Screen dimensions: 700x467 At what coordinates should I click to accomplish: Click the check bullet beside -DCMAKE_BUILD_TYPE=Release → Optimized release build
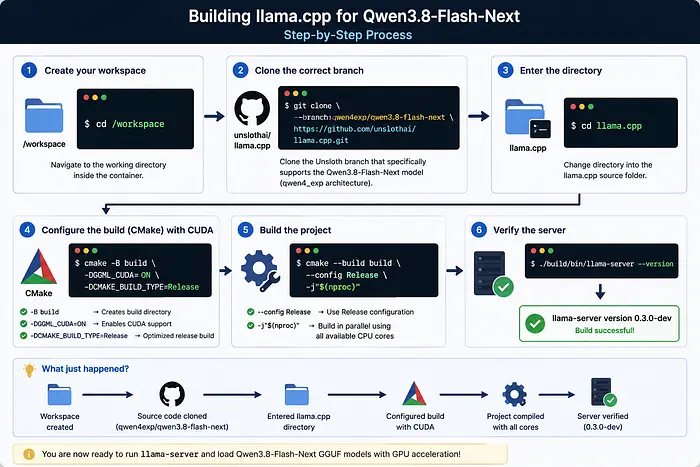click(x=24, y=335)
